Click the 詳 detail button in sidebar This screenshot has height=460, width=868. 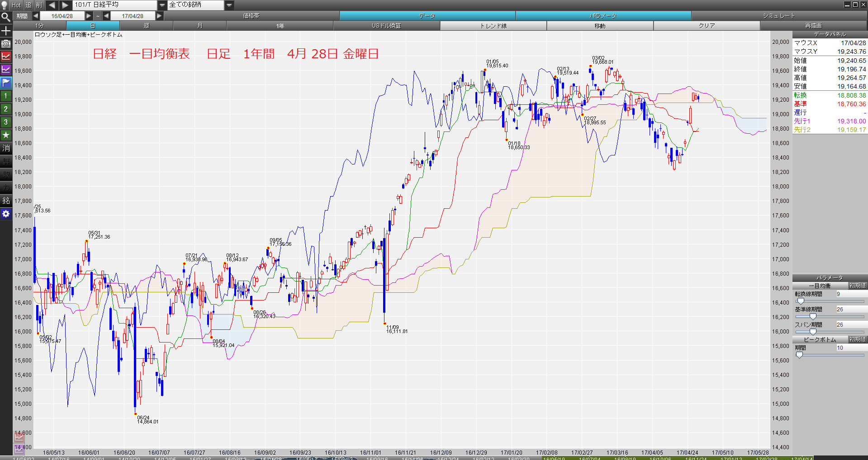point(6,161)
